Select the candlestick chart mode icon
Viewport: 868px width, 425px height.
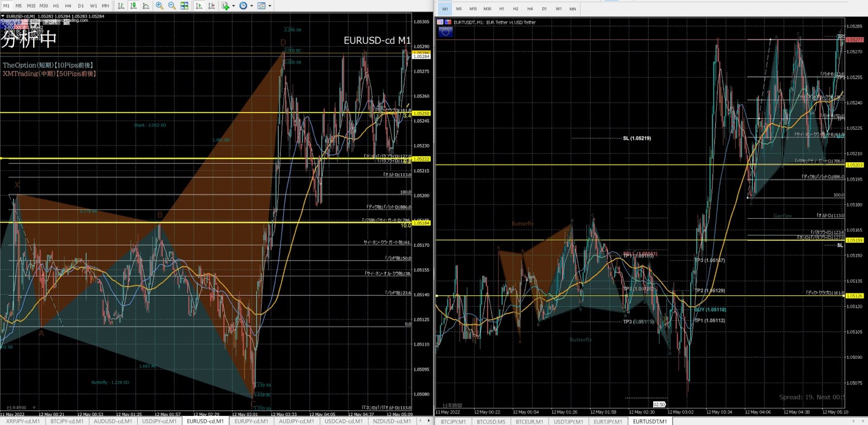tap(133, 5)
